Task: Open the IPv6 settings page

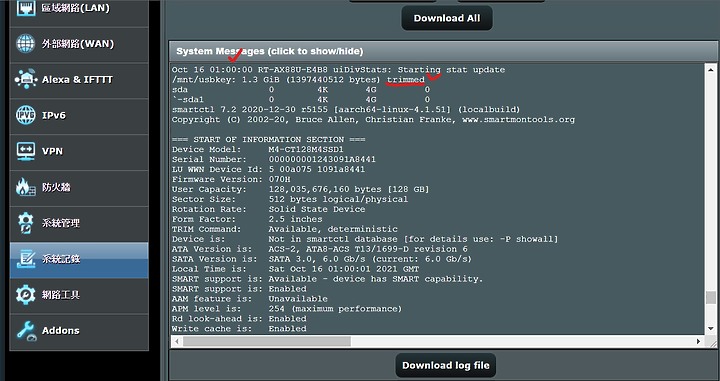Action: (79, 116)
